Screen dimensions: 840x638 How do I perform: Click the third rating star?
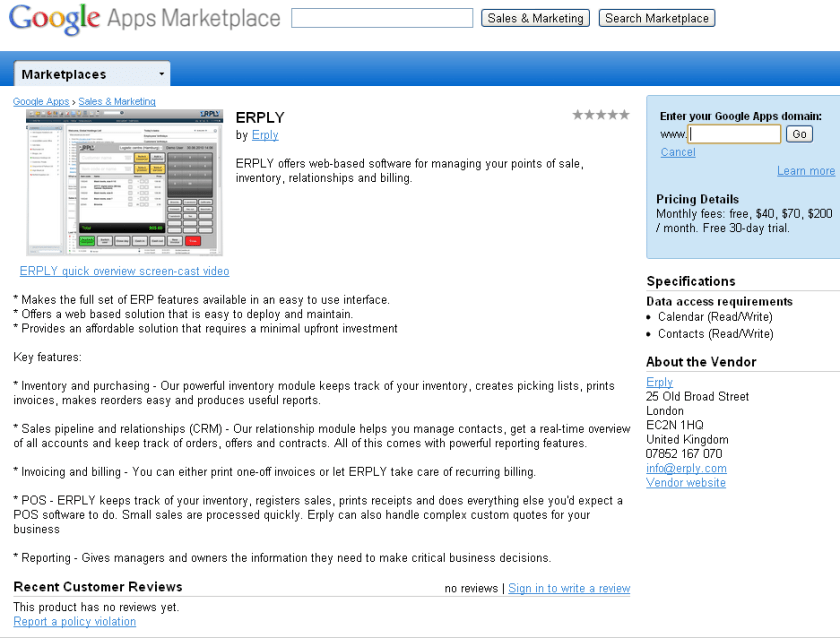(601, 115)
